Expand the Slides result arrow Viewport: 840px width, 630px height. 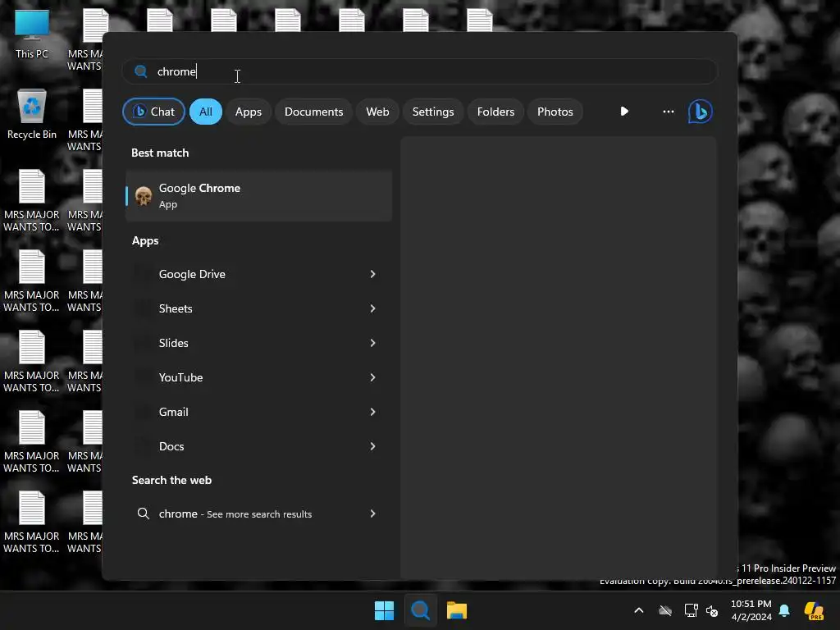(x=373, y=343)
